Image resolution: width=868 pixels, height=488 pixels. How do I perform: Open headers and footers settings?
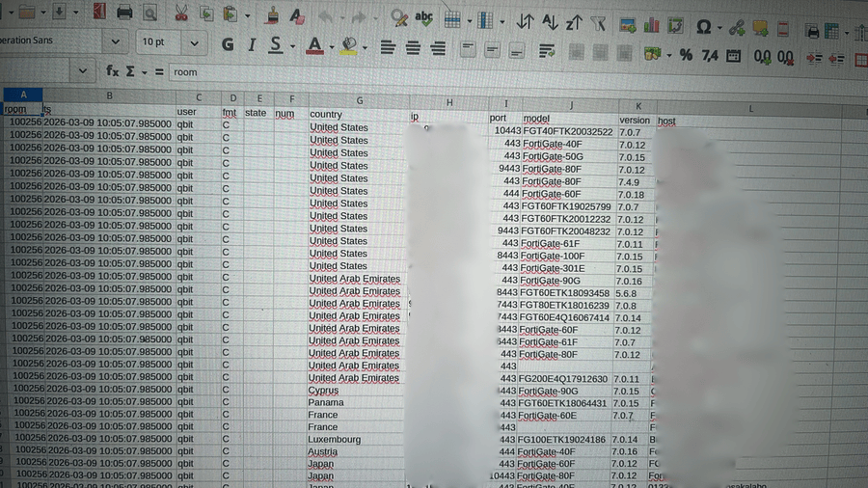point(783,29)
